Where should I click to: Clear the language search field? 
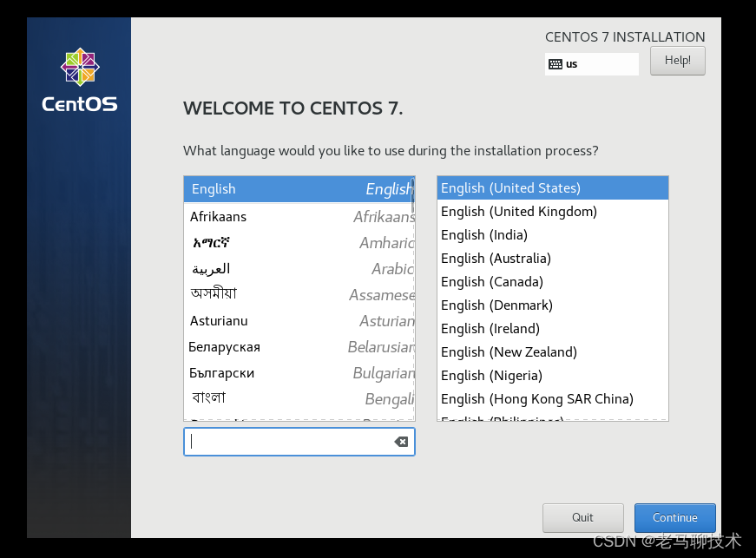coord(401,442)
